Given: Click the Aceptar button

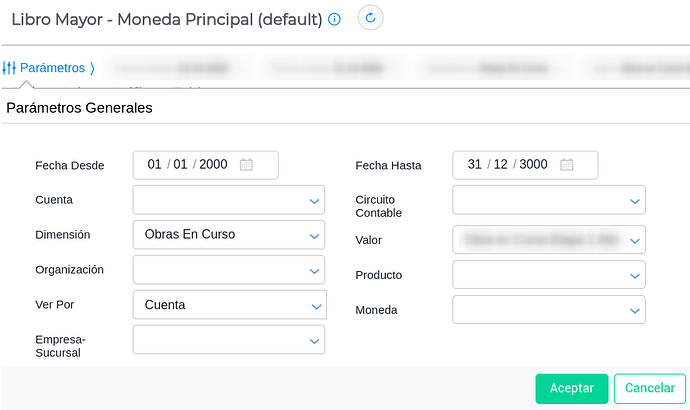Looking at the screenshot, I should point(572,388).
